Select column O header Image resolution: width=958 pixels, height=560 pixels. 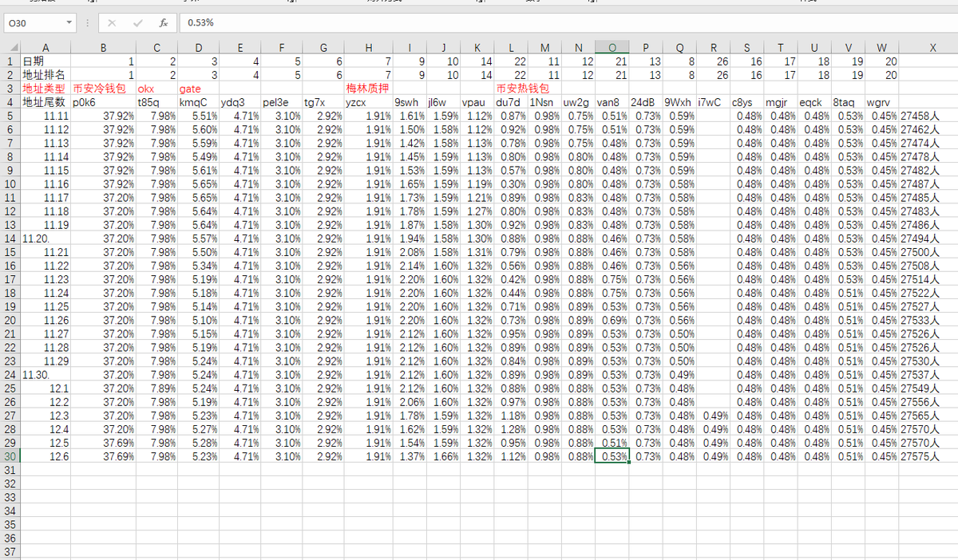612,48
